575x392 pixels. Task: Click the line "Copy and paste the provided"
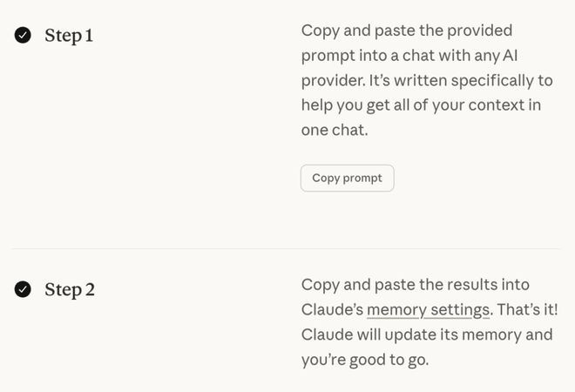coord(406,30)
